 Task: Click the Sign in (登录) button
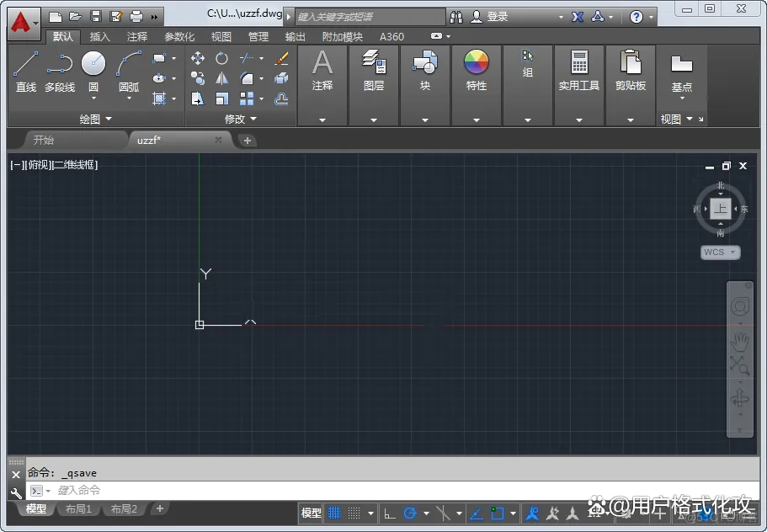coord(490,17)
